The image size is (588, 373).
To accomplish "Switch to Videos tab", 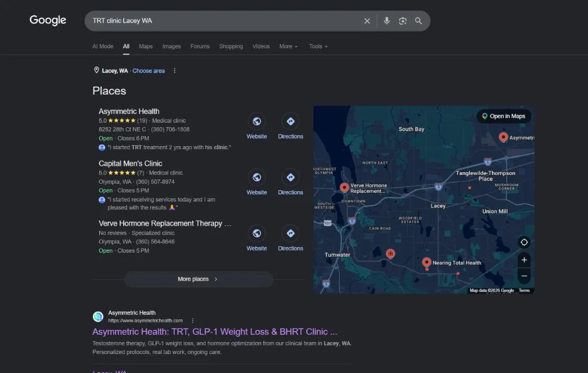I will tap(261, 46).
